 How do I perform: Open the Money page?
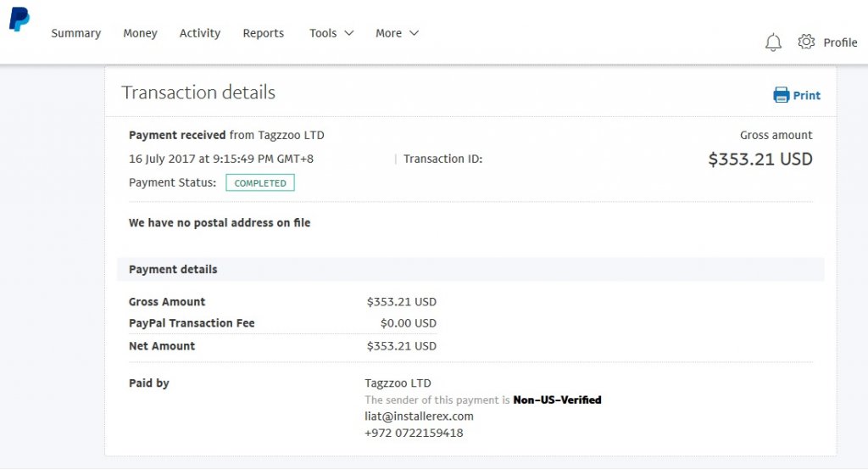140,33
